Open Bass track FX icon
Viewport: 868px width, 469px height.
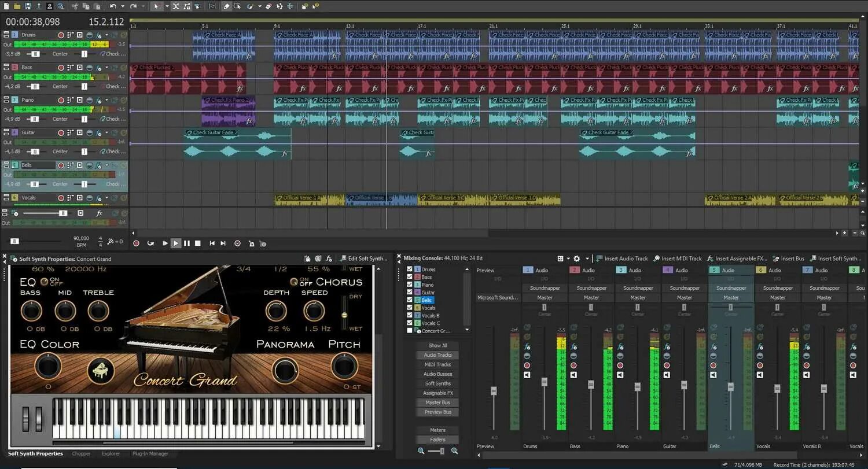coord(98,68)
